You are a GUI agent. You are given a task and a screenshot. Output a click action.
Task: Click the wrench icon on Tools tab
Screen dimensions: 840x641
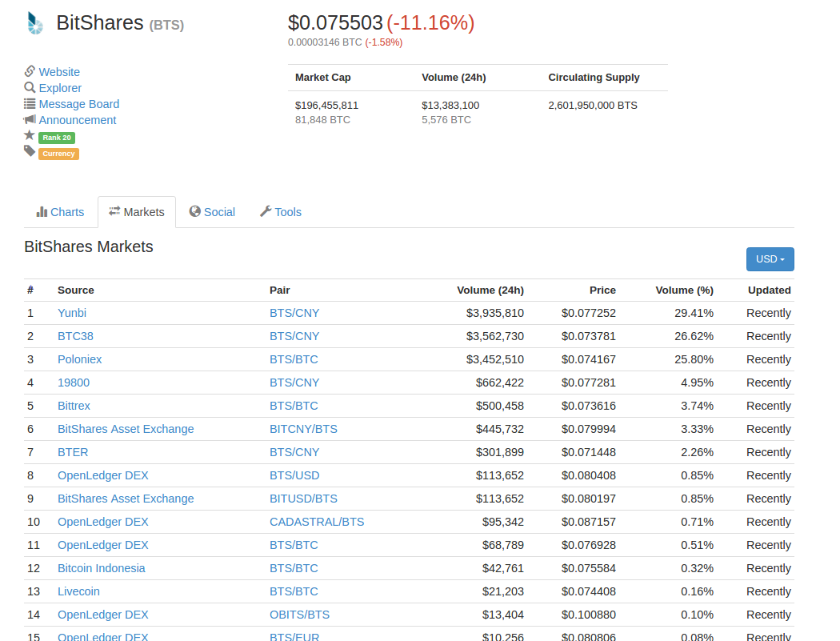click(x=266, y=211)
